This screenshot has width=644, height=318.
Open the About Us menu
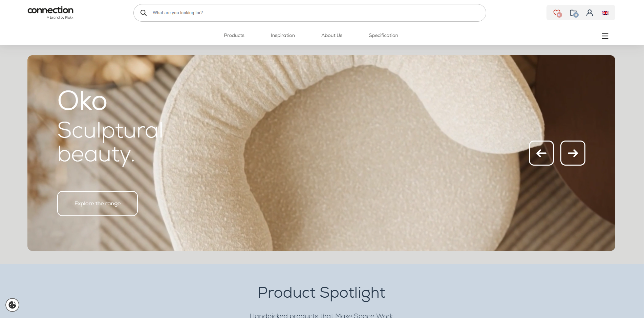coord(332,35)
